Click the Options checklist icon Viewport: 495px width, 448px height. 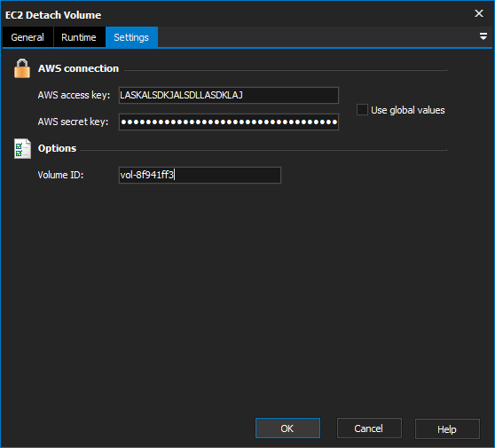tap(22, 148)
